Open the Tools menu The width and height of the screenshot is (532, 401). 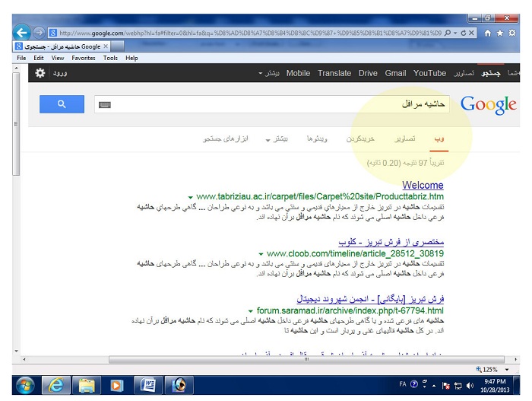pos(110,58)
